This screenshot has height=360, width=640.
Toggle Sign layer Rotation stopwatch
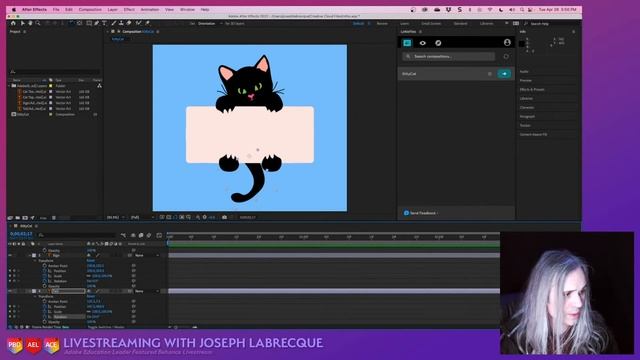point(44,281)
